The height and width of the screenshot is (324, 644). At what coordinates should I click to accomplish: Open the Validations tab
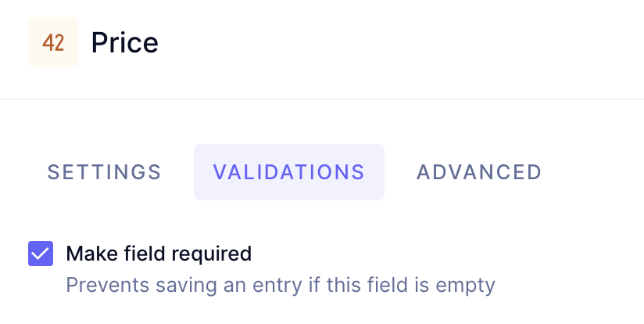click(289, 172)
